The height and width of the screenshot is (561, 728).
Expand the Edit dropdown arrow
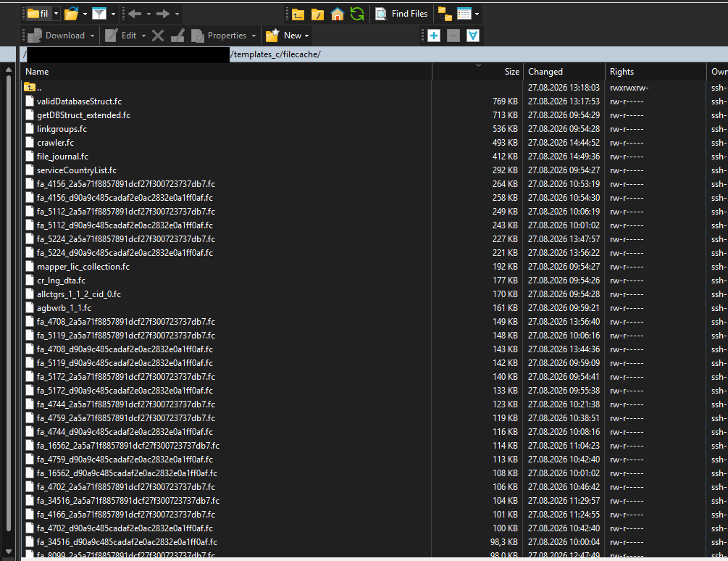coord(143,36)
